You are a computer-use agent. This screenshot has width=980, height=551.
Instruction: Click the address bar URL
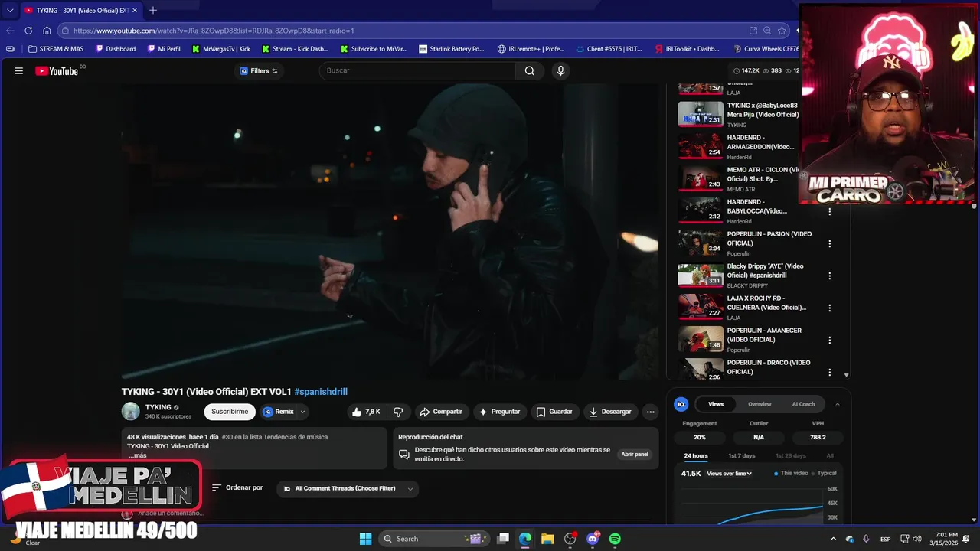pos(214,31)
